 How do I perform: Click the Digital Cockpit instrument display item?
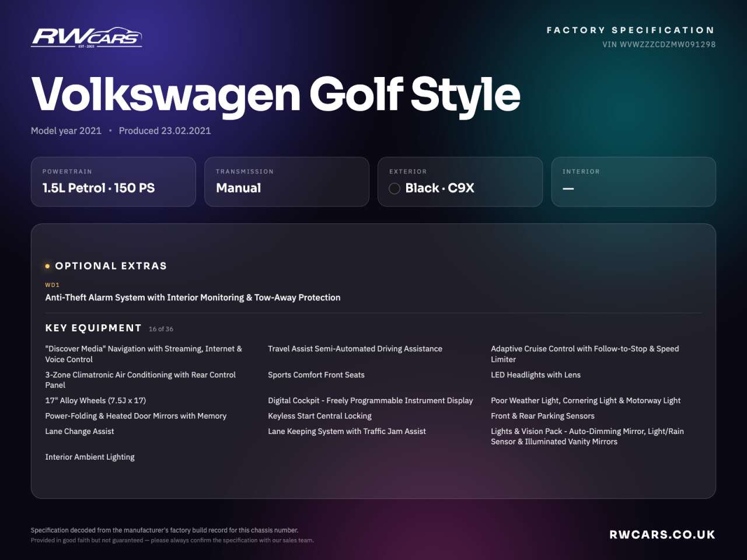point(371,401)
